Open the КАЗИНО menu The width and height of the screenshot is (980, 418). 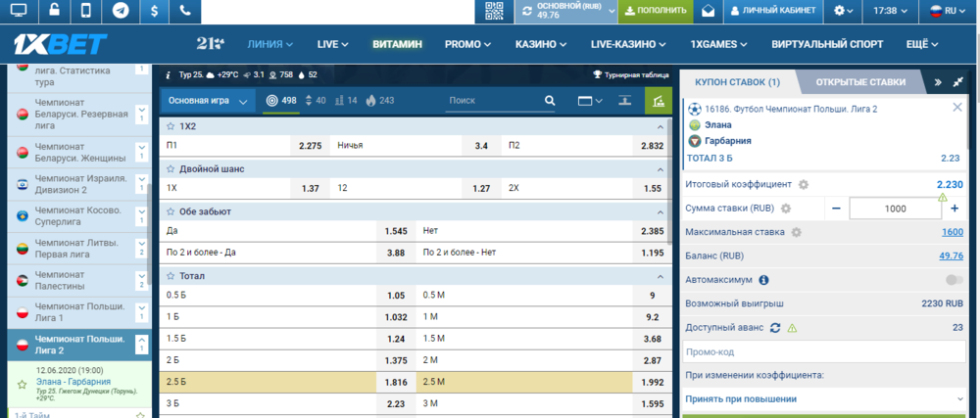coord(541,44)
